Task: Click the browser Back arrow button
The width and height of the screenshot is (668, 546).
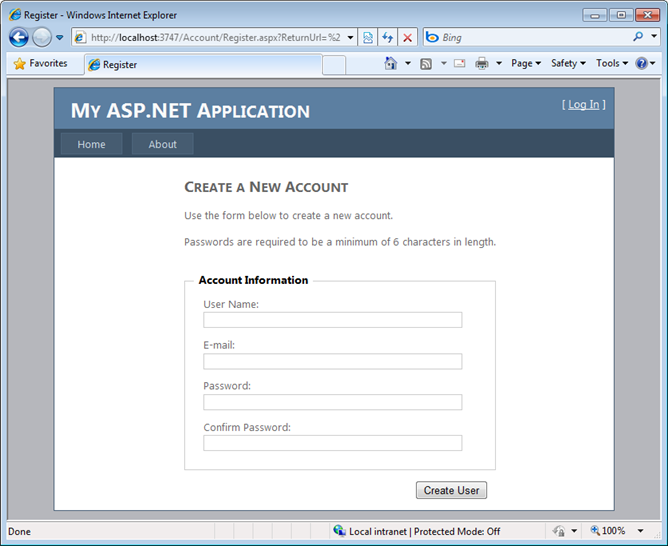Action: 19,37
